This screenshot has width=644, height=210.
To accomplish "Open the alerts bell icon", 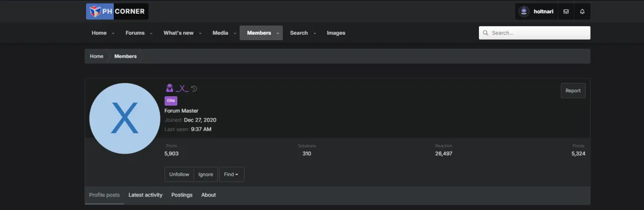I will (582, 12).
